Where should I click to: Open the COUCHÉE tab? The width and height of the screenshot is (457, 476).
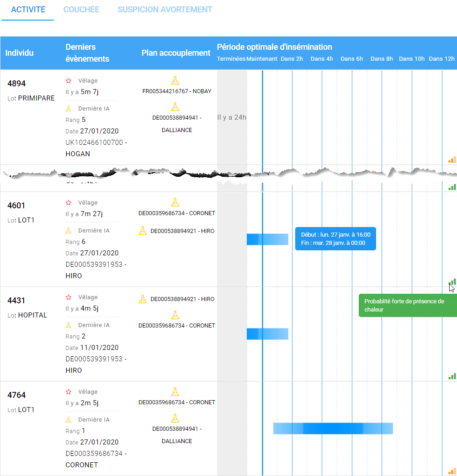(81, 10)
